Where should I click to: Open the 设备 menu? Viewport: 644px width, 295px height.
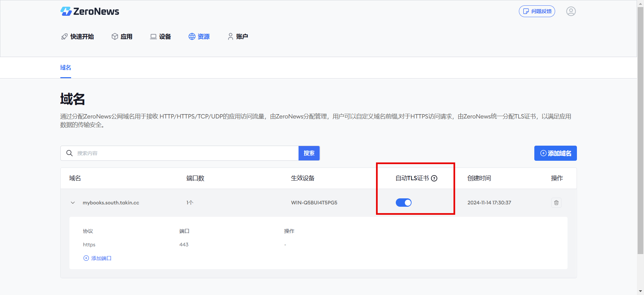161,37
